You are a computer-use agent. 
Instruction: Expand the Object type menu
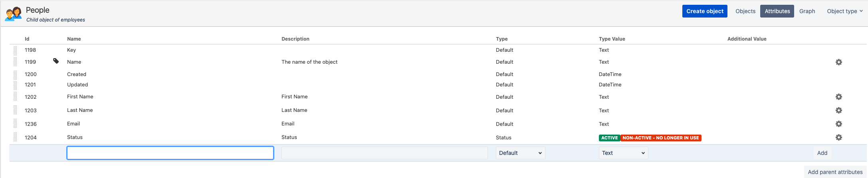click(844, 11)
